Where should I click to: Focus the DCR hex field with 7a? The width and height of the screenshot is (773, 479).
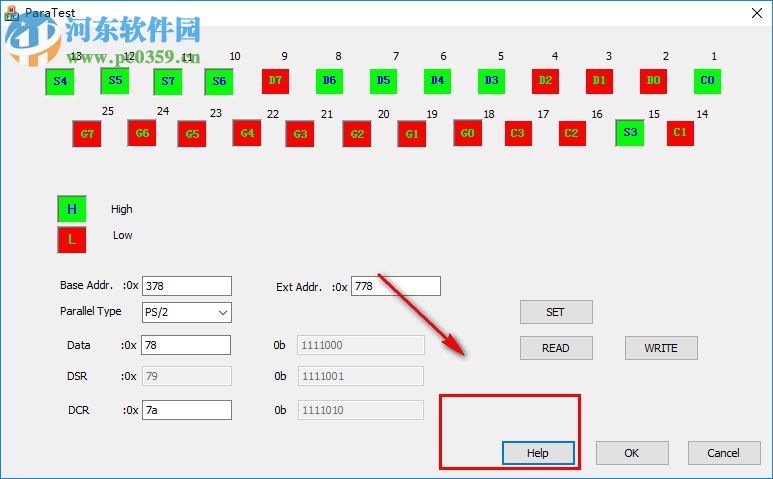(x=187, y=410)
